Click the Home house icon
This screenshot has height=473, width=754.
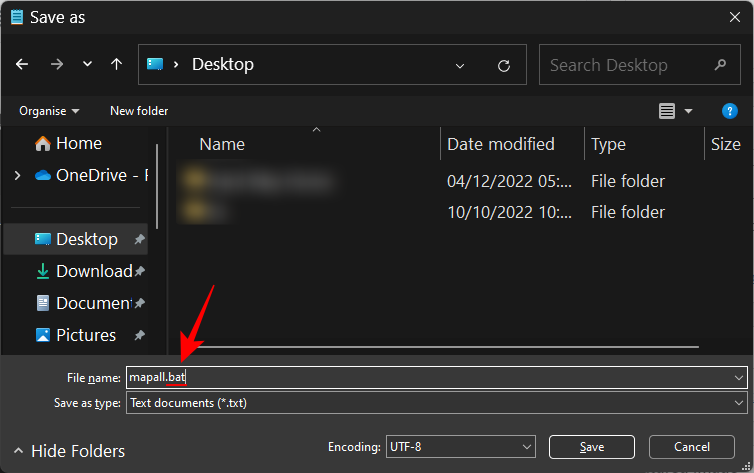(x=43, y=143)
